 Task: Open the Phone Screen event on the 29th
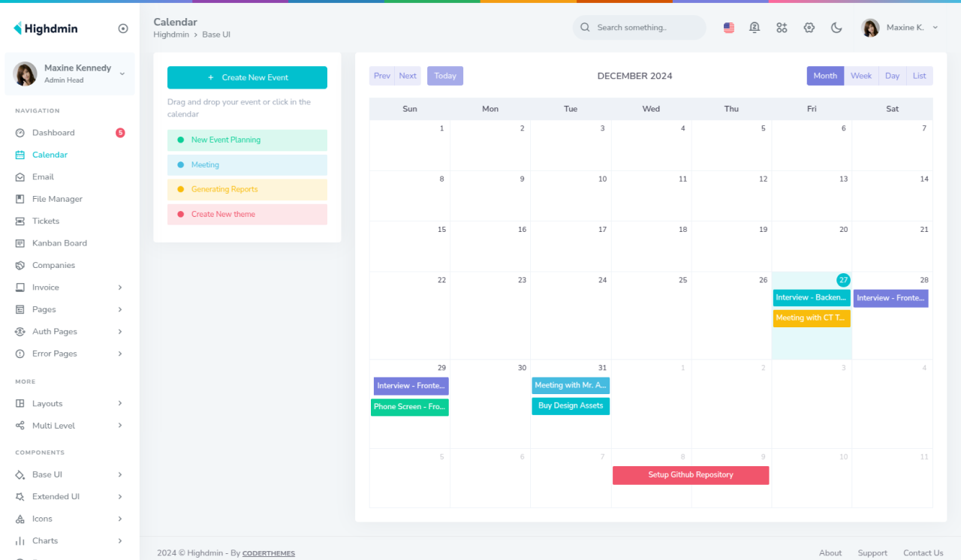pyautogui.click(x=410, y=407)
